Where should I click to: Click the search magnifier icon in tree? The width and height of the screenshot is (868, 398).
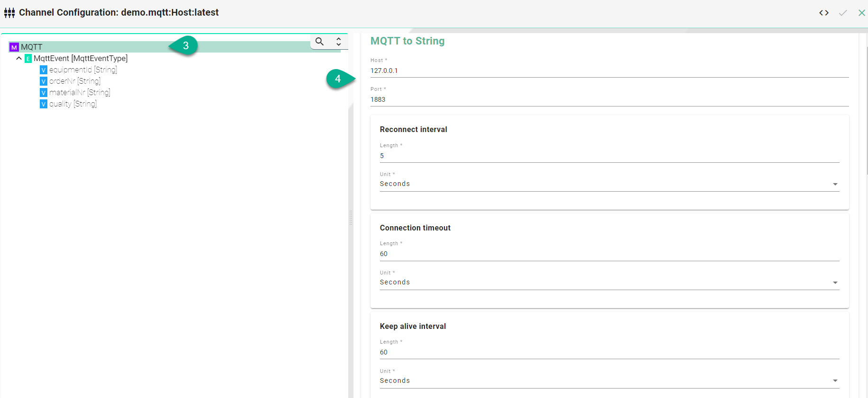point(320,42)
